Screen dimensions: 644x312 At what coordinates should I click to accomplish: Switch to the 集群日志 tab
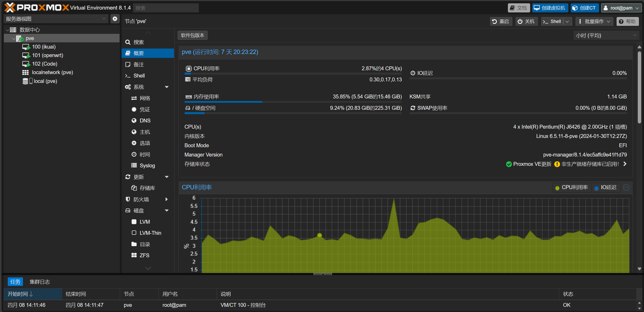[x=40, y=282]
